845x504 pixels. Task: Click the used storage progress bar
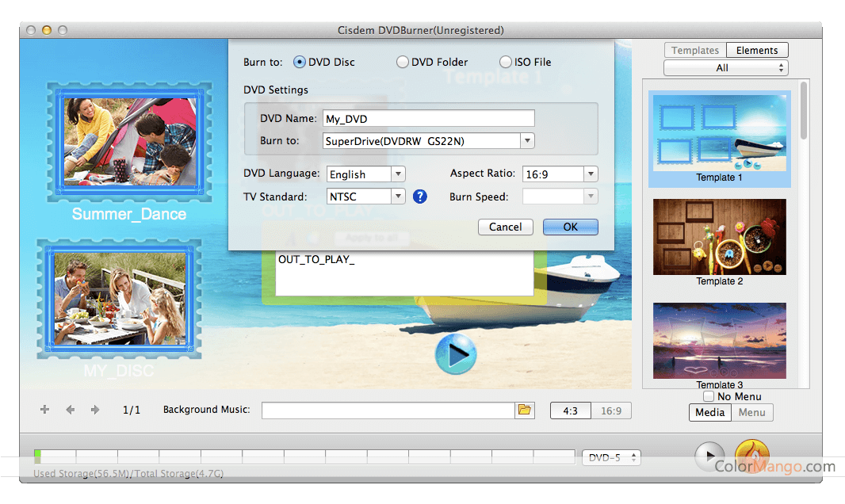tap(304, 456)
